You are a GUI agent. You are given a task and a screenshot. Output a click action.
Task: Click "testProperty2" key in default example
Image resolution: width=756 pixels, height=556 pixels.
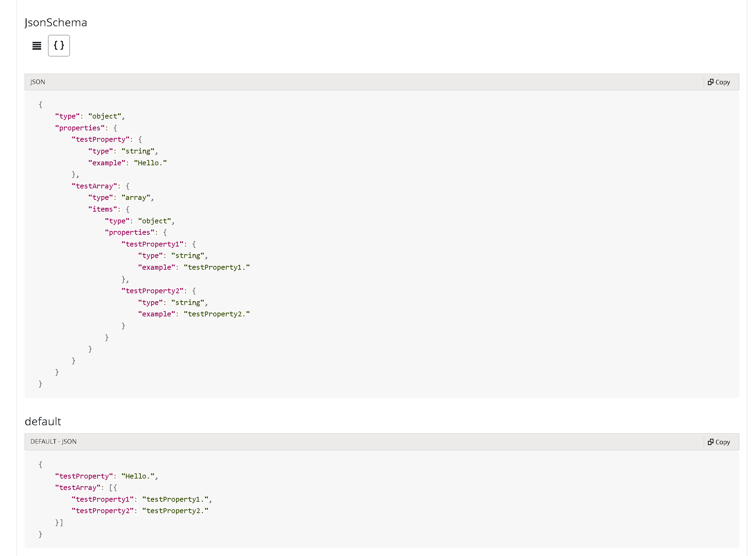[103, 511]
